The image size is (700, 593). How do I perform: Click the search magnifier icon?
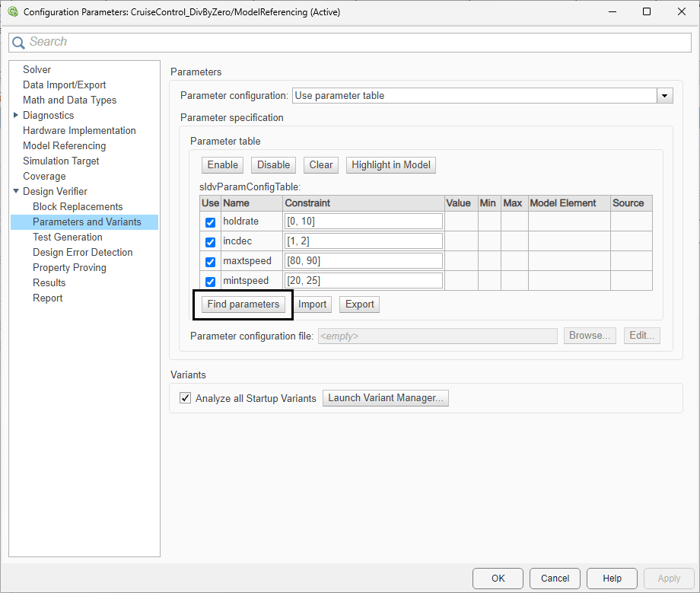coord(18,43)
